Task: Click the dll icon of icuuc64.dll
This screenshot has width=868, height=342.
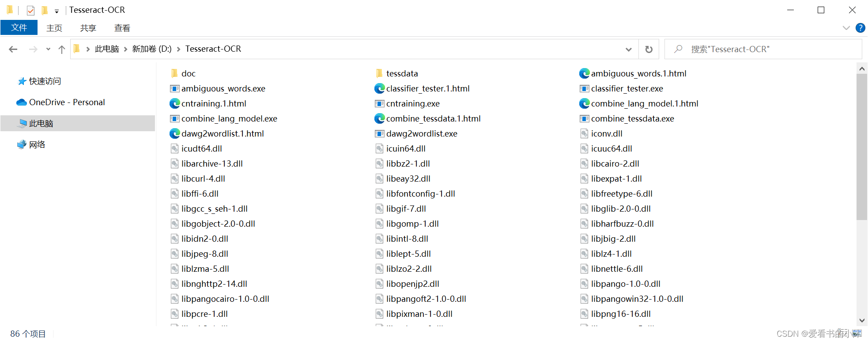Action: (585, 148)
